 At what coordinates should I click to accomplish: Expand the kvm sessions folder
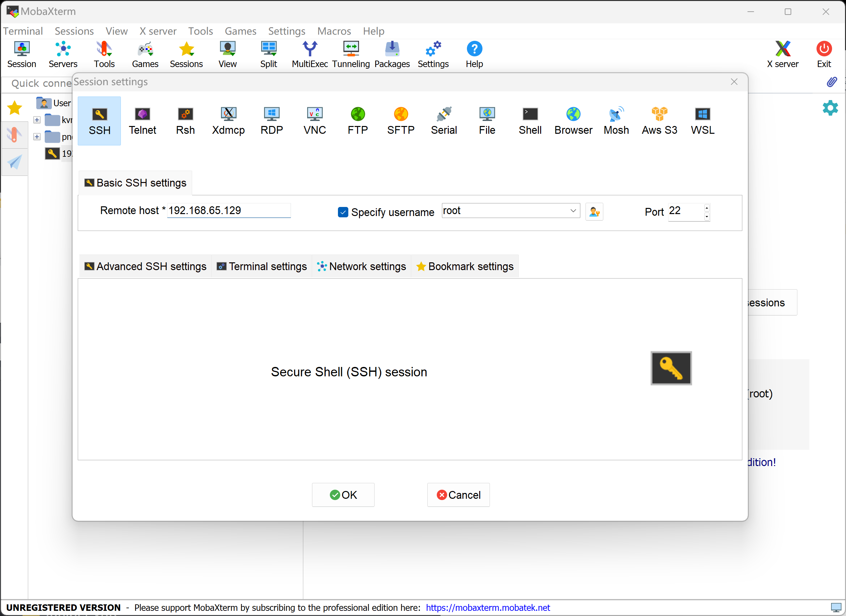tap(37, 120)
